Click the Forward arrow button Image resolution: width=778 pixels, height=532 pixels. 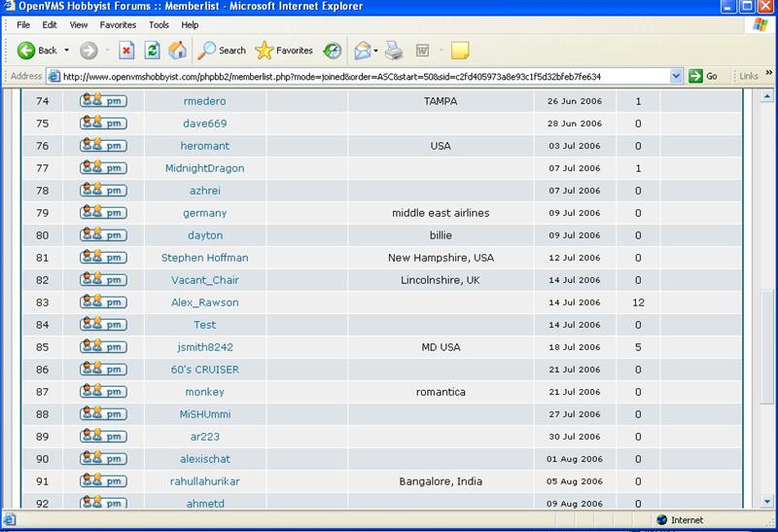tap(88, 51)
